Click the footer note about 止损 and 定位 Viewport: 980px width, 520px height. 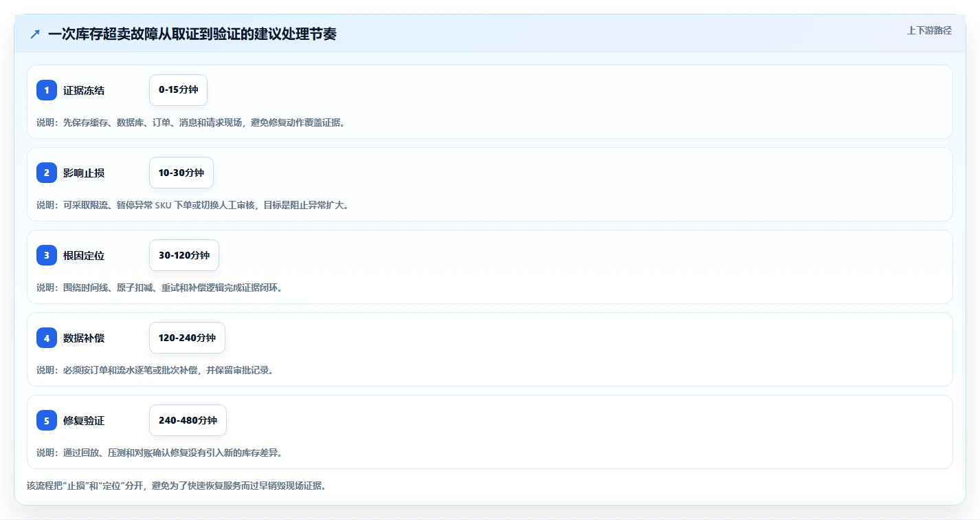pyautogui.click(x=177, y=486)
